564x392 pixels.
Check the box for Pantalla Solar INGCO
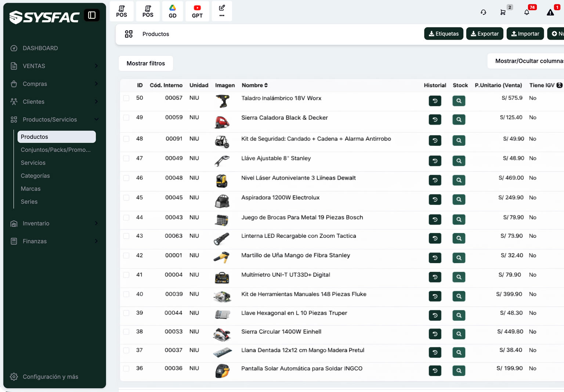click(x=126, y=369)
